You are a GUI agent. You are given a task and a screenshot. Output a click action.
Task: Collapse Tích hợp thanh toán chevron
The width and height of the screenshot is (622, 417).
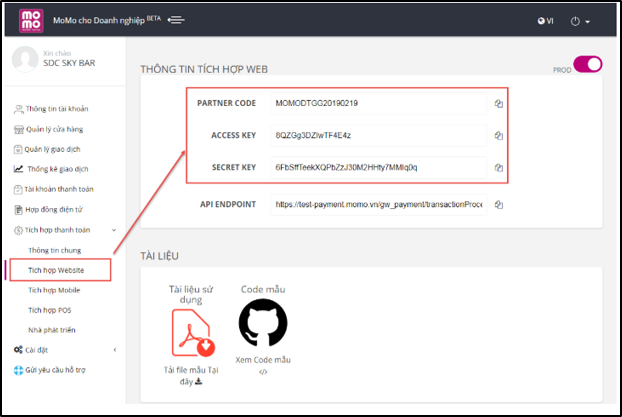114,230
